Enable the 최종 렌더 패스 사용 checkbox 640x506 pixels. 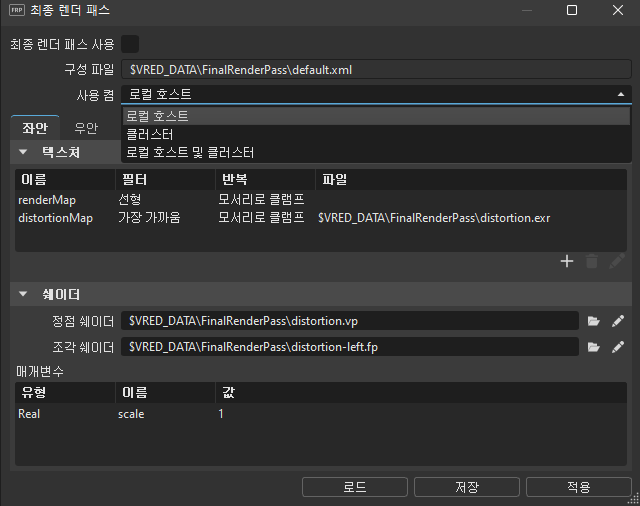[x=130, y=44]
